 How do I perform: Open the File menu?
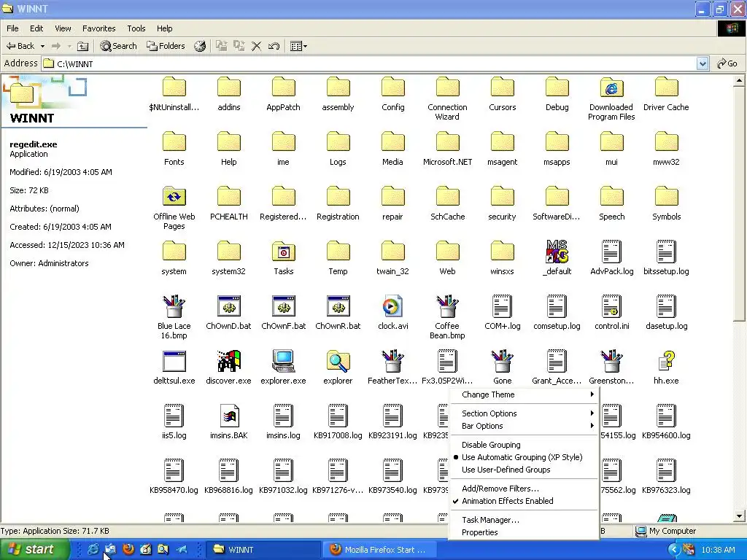tap(13, 28)
